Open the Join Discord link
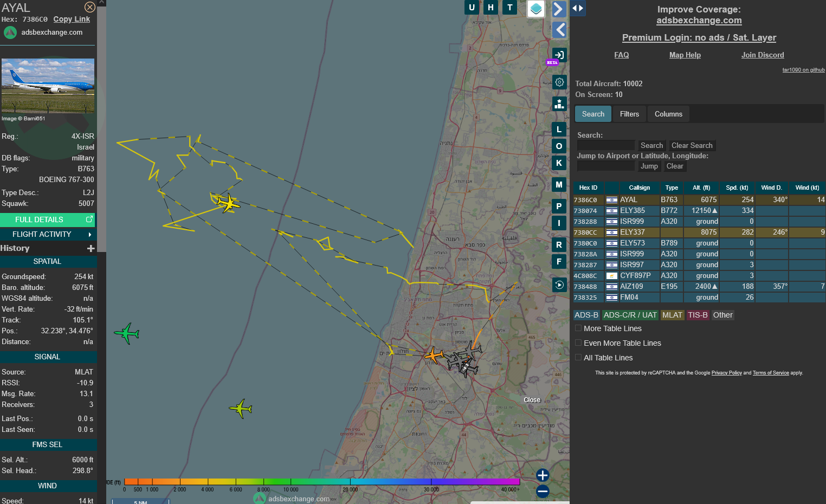 [x=763, y=55]
